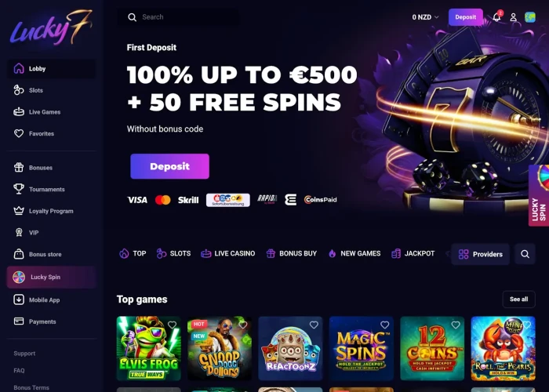The image size is (549, 392).
Task: Open Tournaments from the trophy icon
Action: [x=19, y=189]
